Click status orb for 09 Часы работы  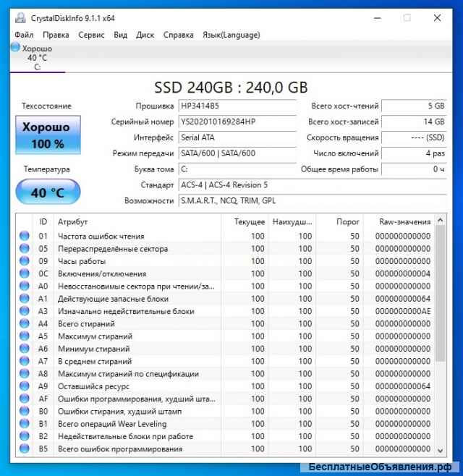pyautogui.click(x=25, y=260)
